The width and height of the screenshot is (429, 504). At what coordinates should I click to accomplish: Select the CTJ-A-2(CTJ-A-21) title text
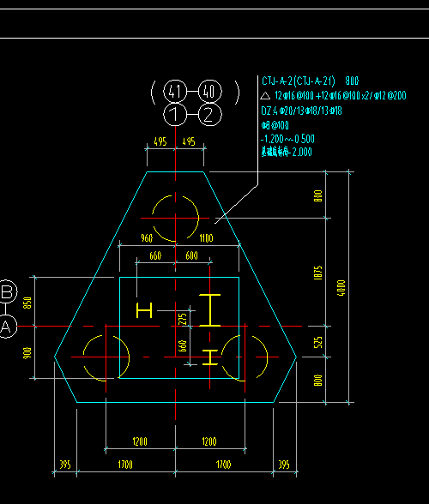pyautogui.click(x=299, y=81)
